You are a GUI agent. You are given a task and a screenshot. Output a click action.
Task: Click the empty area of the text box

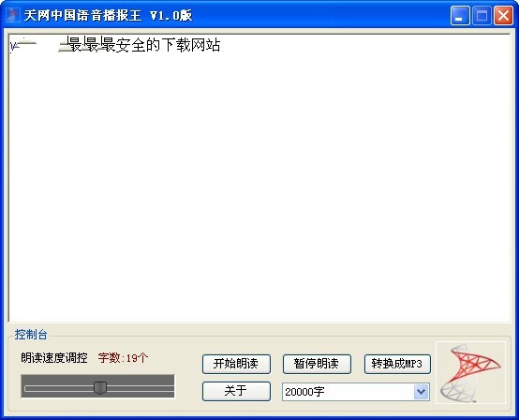(x=259, y=186)
